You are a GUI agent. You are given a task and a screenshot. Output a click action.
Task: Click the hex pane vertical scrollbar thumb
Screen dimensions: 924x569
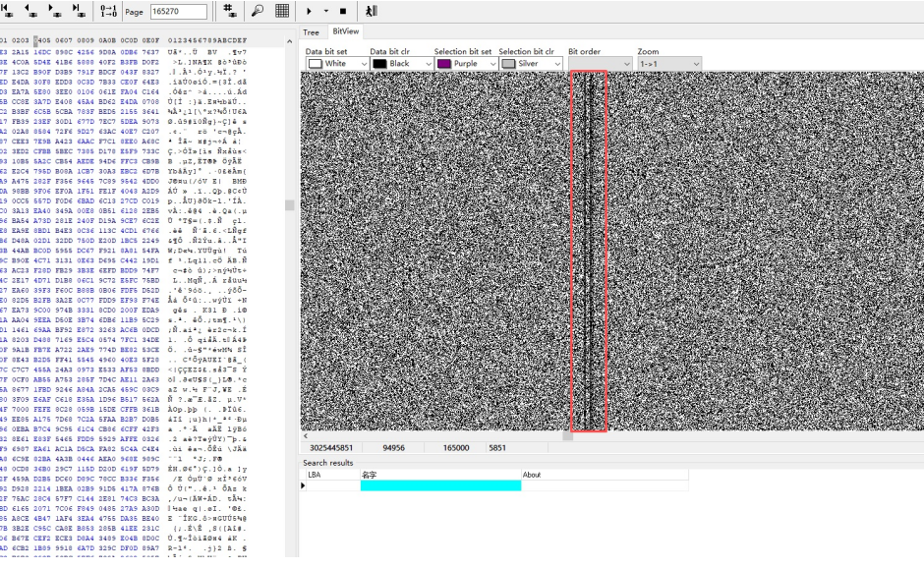tap(289, 205)
